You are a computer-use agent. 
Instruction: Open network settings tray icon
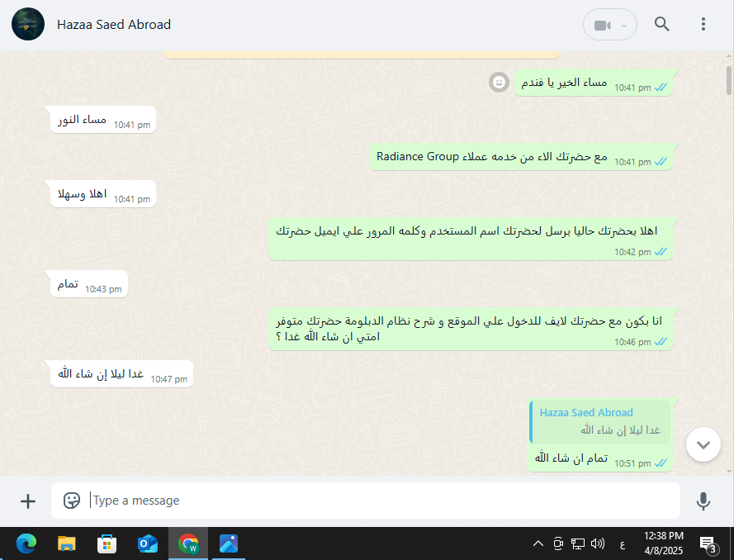578,543
